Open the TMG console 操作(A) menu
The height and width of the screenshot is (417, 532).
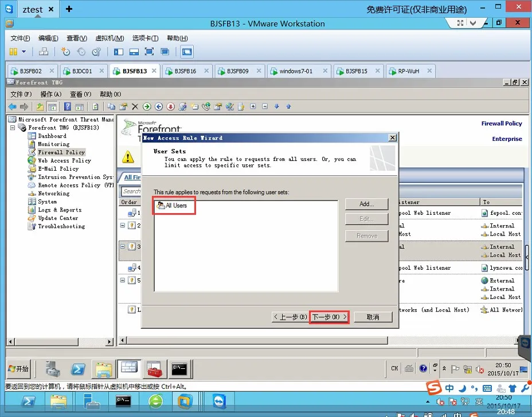point(51,95)
